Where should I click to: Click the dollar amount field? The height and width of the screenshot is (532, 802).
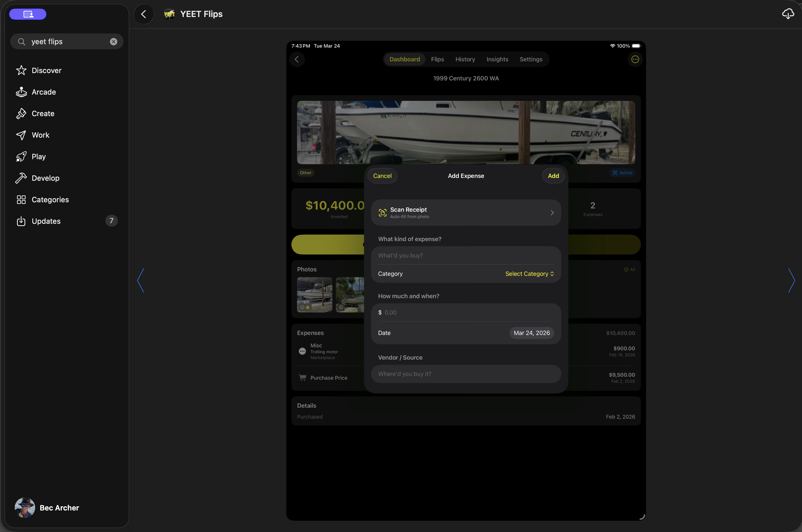(466, 312)
